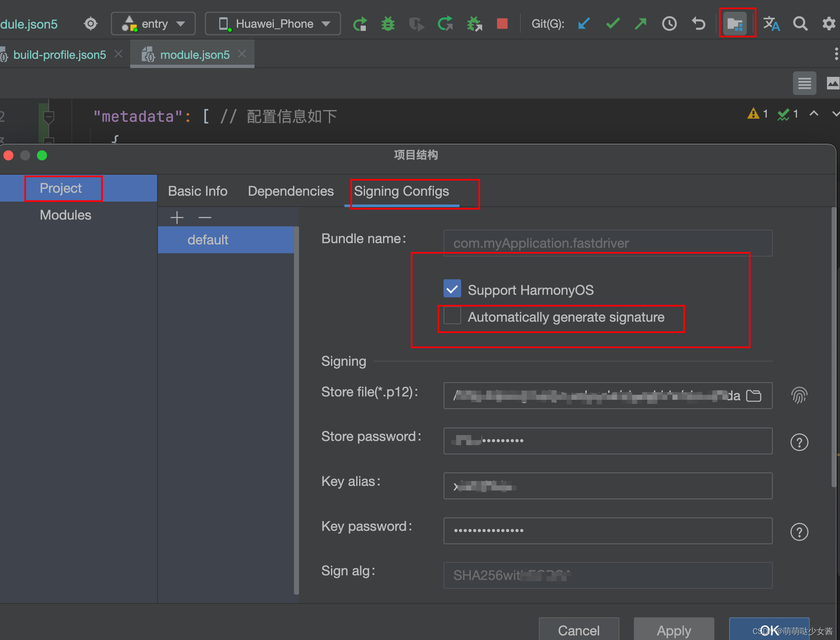This screenshot has height=640, width=840.
Task: Click the red Stop button in toolbar
Action: coord(502,24)
